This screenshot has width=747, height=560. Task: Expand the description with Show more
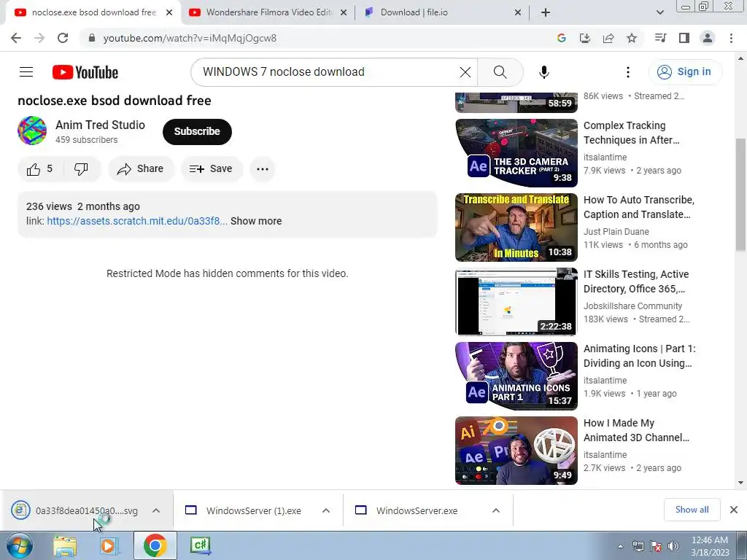(x=256, y=221)
